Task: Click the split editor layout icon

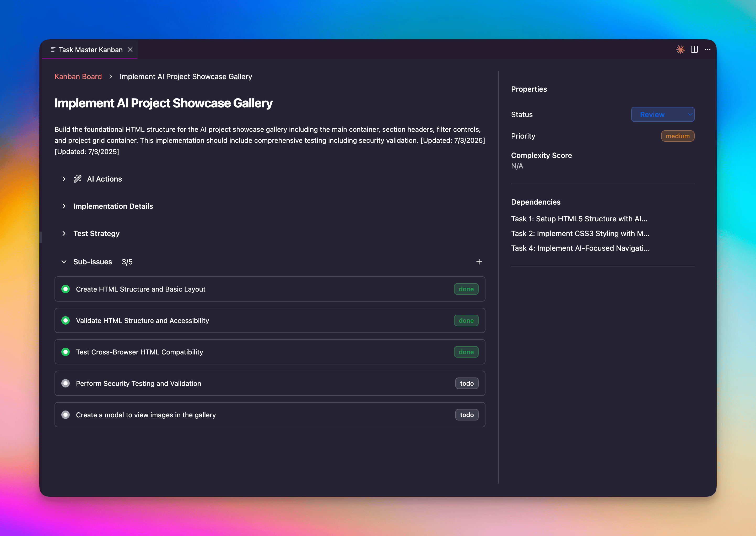Action: tap(694, 50)
